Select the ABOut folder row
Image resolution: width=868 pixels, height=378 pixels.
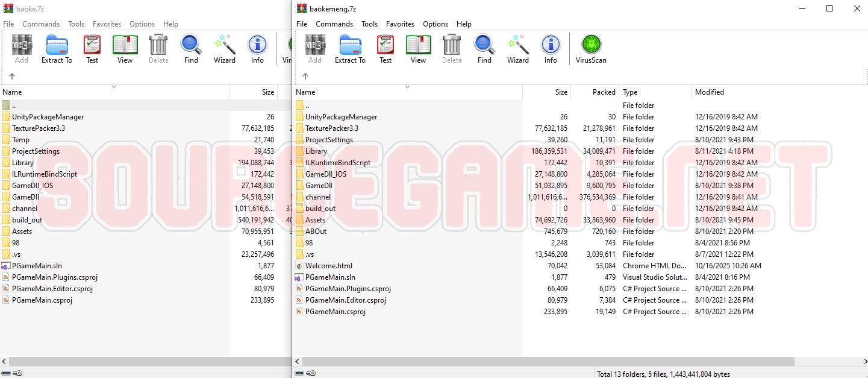pos(316,232)
